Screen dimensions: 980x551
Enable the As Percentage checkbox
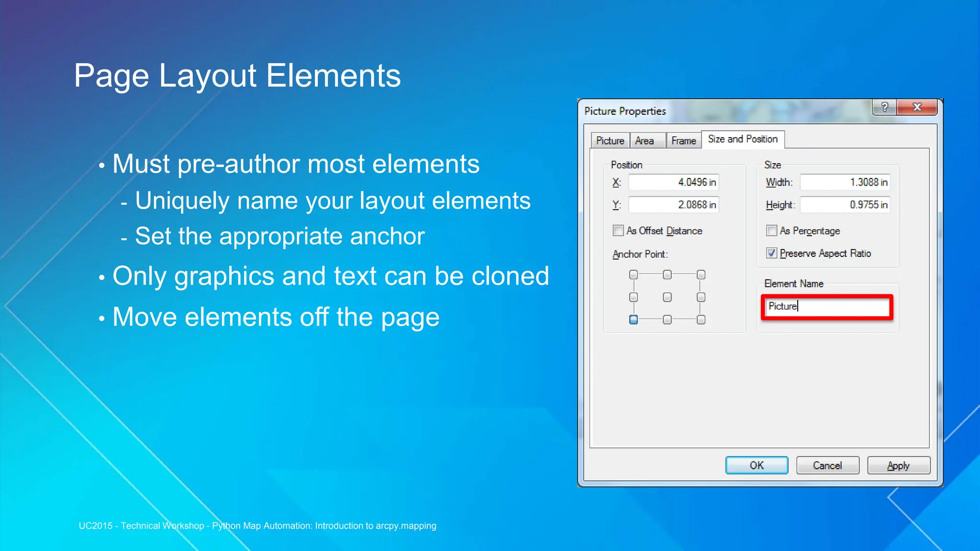coord(771,231)
